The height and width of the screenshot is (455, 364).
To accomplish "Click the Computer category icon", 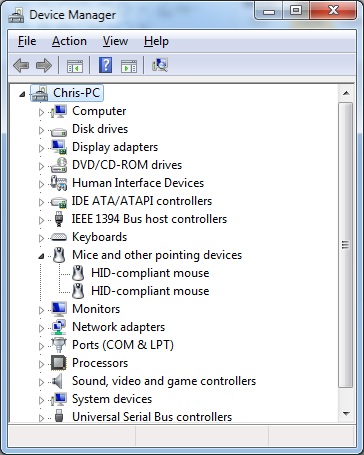I will coord(59,111).
